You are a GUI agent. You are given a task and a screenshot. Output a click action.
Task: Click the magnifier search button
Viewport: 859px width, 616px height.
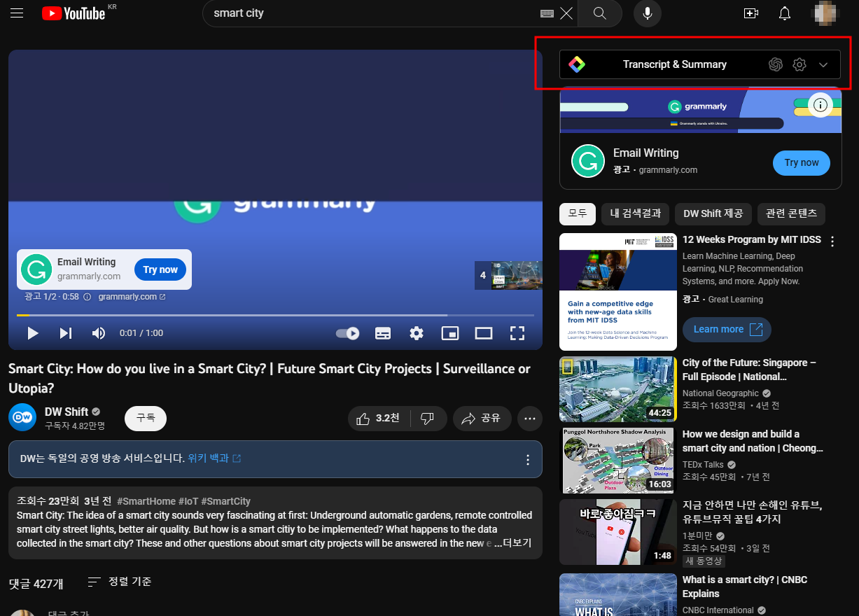click(600, 13)
